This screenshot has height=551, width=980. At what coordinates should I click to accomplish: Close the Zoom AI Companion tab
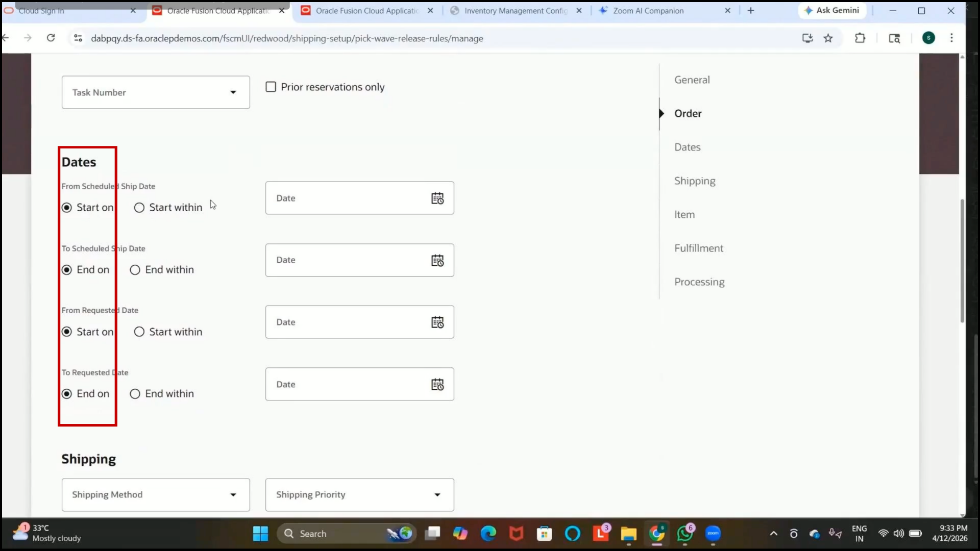[727, 11]
